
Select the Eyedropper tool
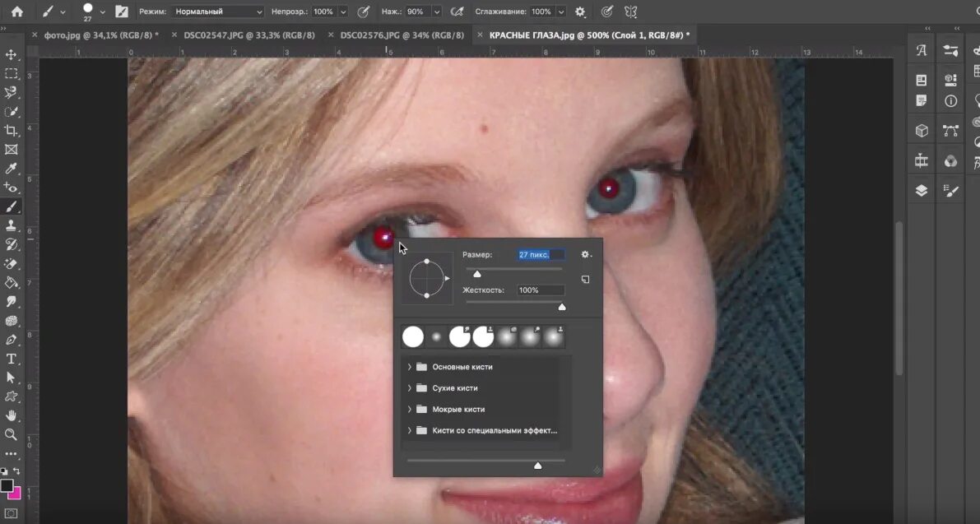coord(12,169)
